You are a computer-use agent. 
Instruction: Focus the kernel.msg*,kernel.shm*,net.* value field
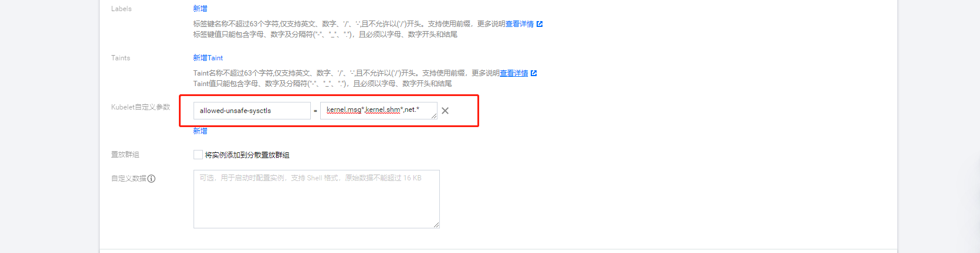pyautogui.click(x=379, y=111)
